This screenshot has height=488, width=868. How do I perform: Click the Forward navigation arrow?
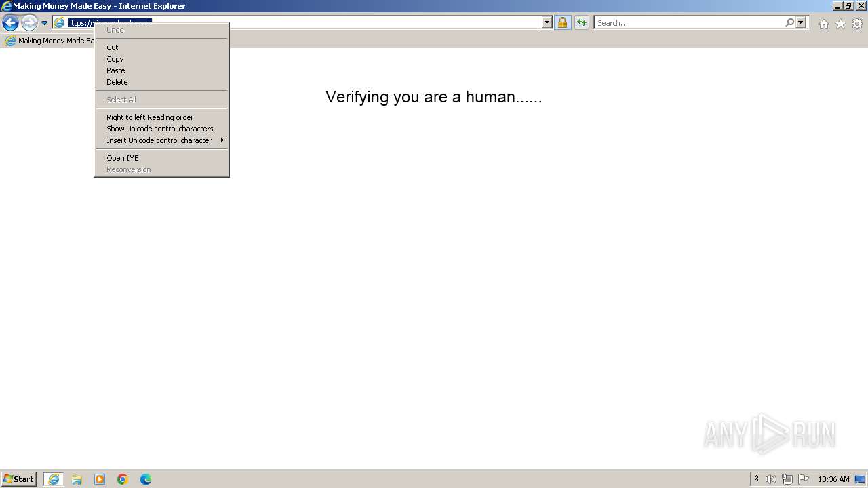pyautogui.click(x=29, y=23)
